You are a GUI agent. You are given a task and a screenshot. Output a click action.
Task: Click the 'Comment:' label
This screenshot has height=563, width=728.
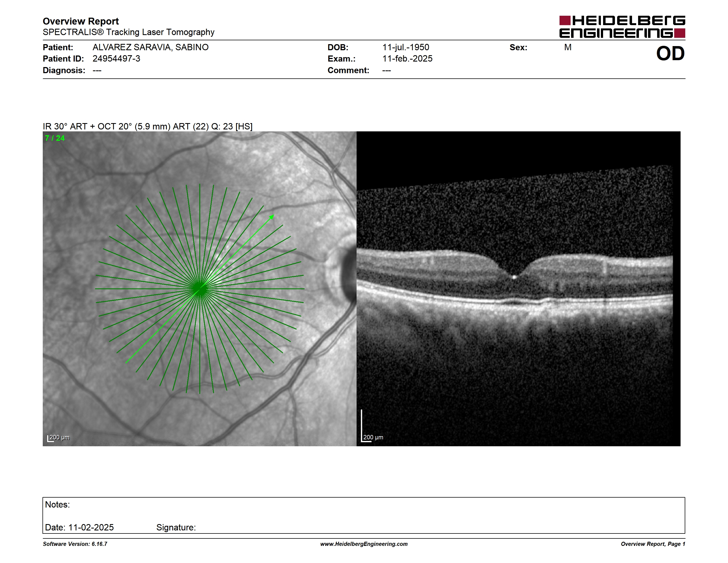348,70
